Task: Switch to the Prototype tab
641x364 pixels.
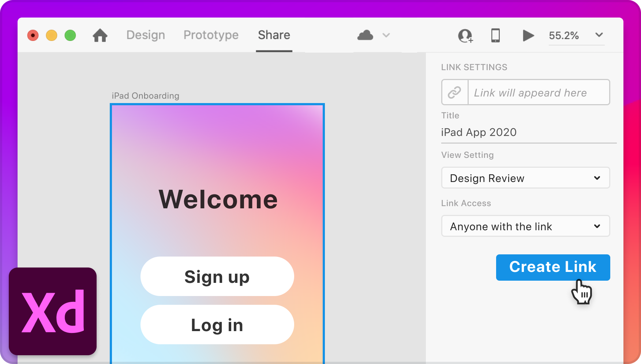Action: tap(211, 35)
